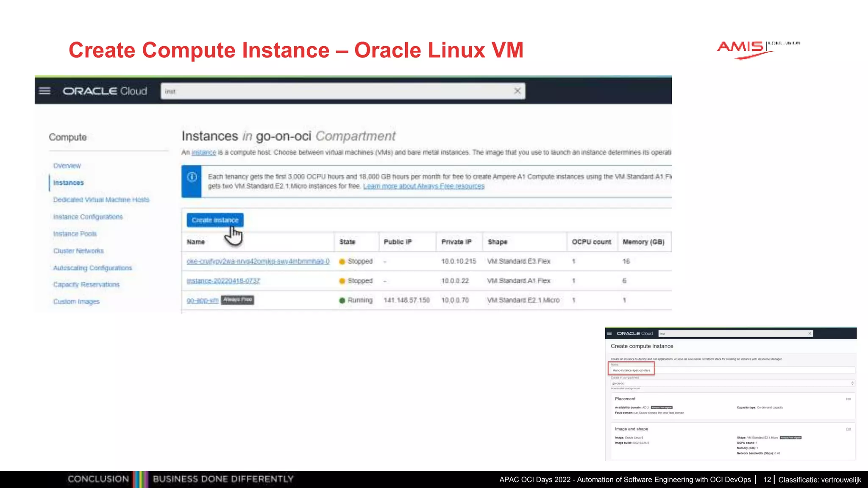The image size is (868, 488).
Task: Open Capacity Reservations in sidebar
Action: point(86,284)
